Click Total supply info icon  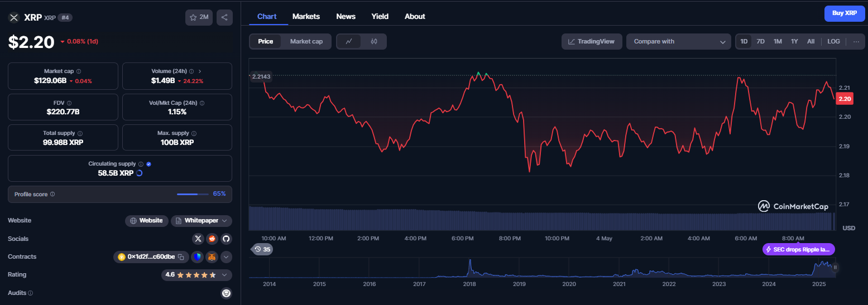(x=80, y=134)
